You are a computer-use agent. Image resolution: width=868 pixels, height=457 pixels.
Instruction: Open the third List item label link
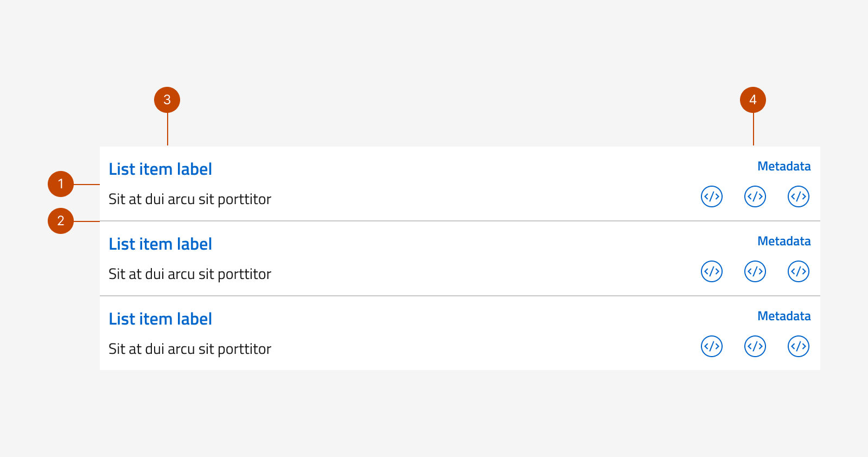(160, 319)
